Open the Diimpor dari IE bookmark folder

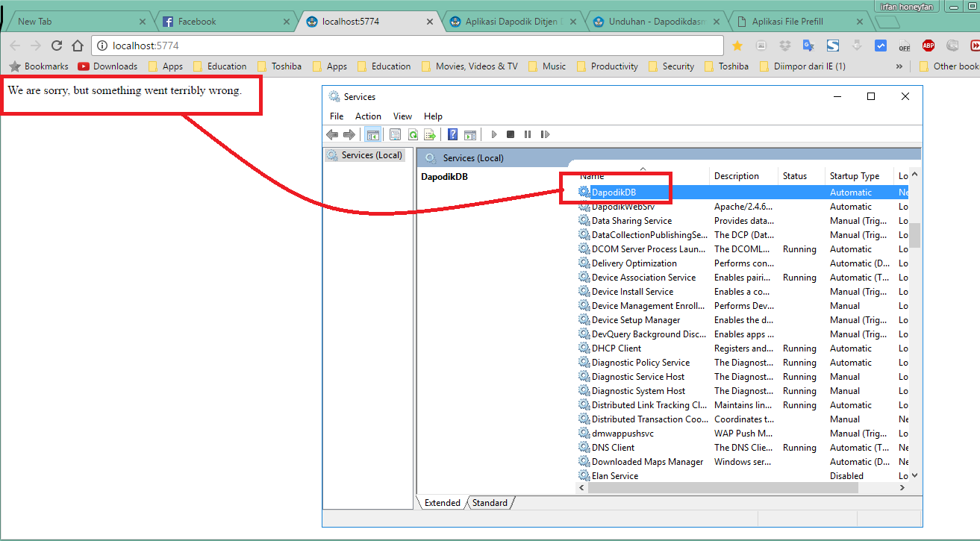(x=802, y=66)
